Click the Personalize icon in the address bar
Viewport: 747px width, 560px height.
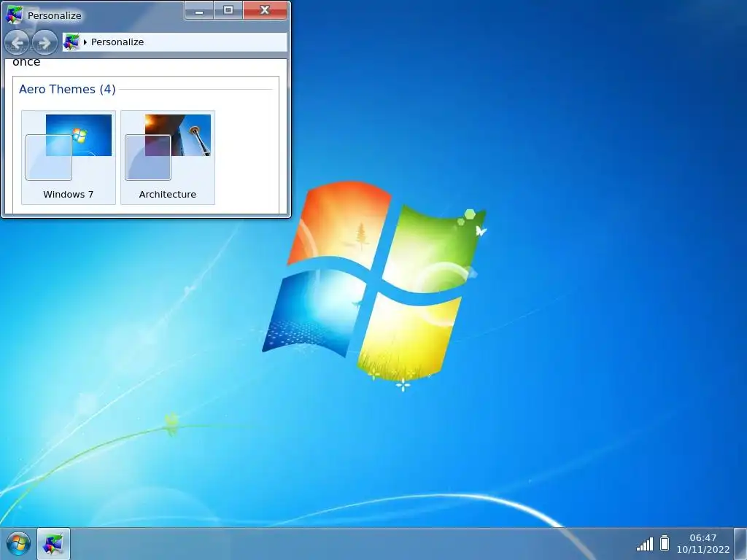coord(71,42)
